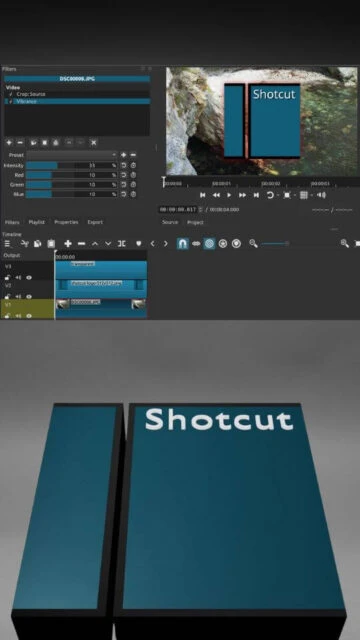The image size is (360, 640).
Task: Reset the Blue value to default
Action: tap(124, 194)
